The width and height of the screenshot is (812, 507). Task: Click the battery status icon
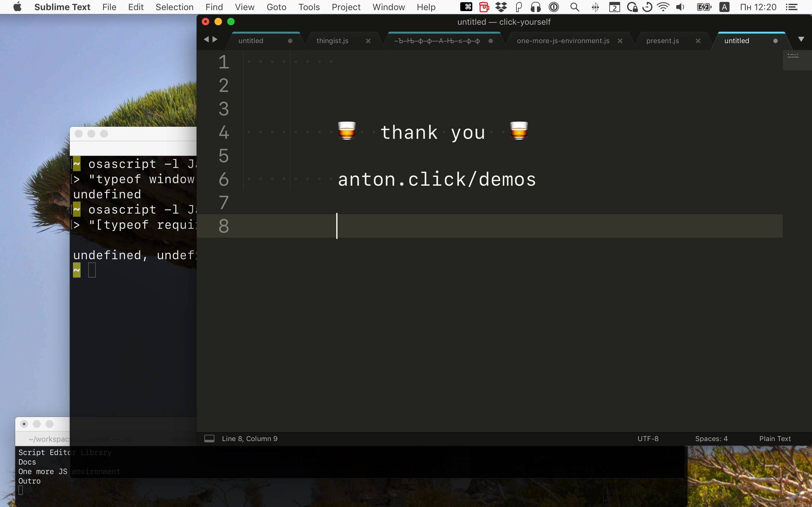click(x=704, y=7)
